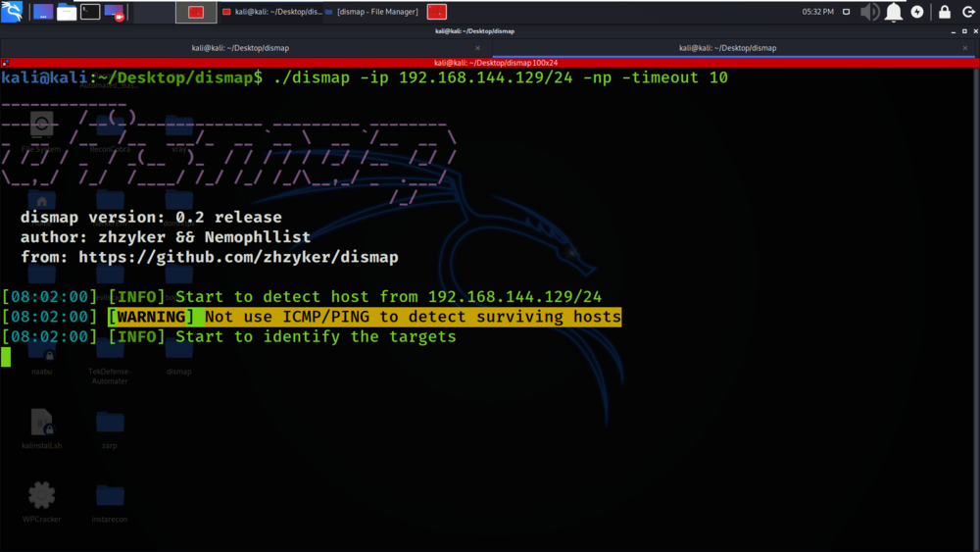
Task: Click the typed ./dismap -ip command
Action: (501, 77)
